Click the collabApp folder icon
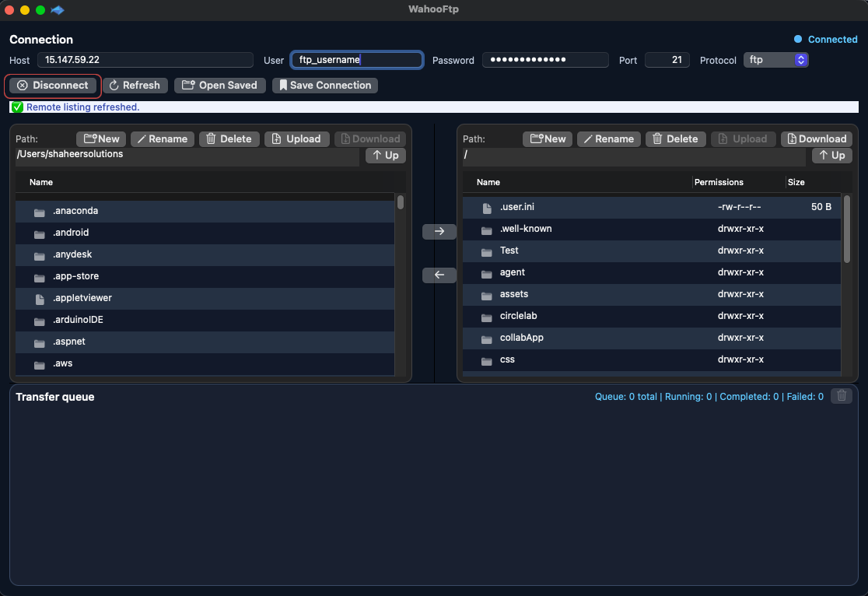 click(487, 339)
